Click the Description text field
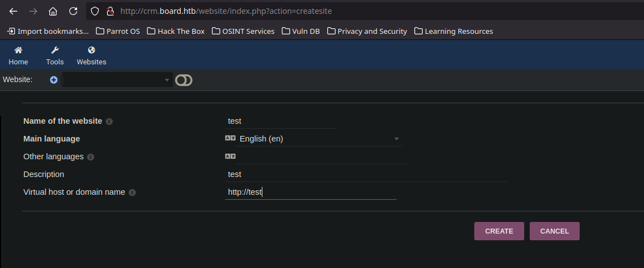The image size is (644, 268). [x=366, y=174]
